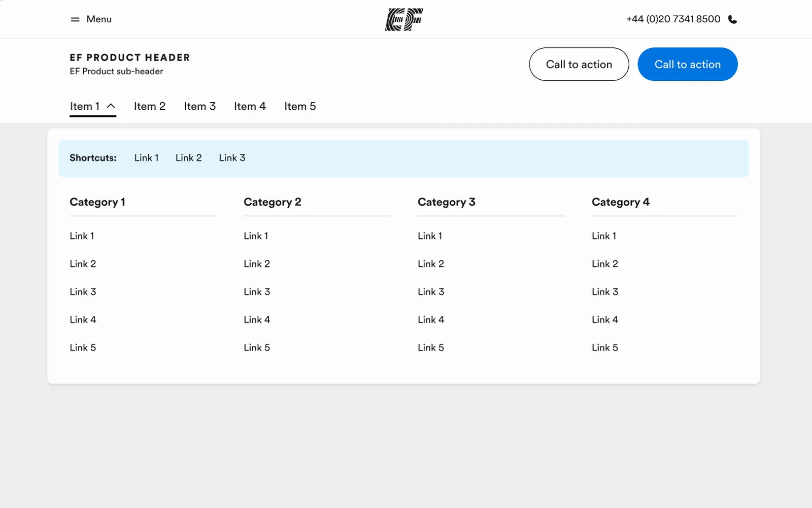Open Link 2 under Category 2
This screenshot has height=508, width=812.
tap(257, 264)
